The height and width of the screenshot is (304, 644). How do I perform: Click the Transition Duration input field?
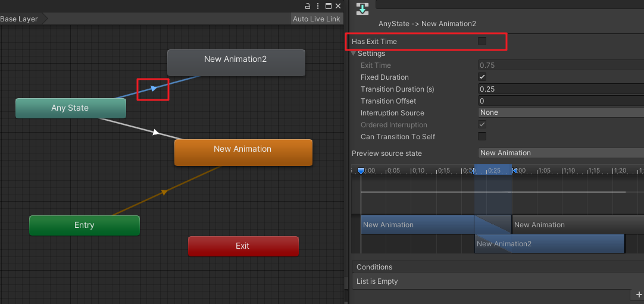pyautogui.click(x=559, y=89)
